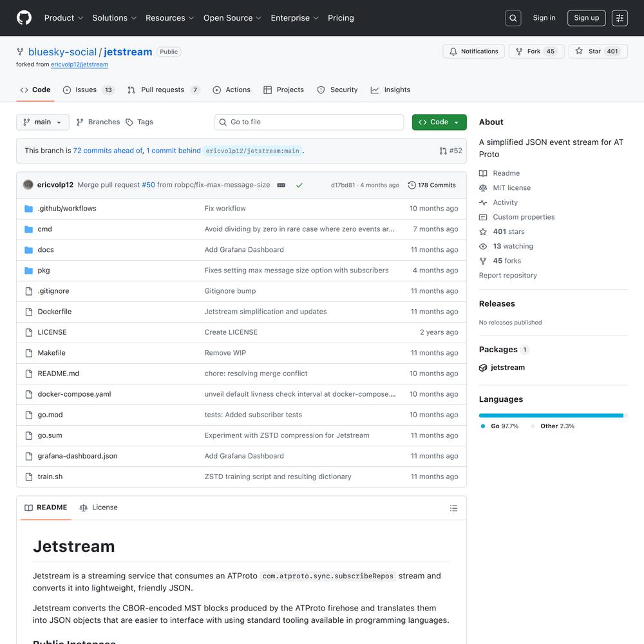Viewport: 644px width, 644px height.
Task: Switch to the Pull requests tab
Action: (164, 90)
